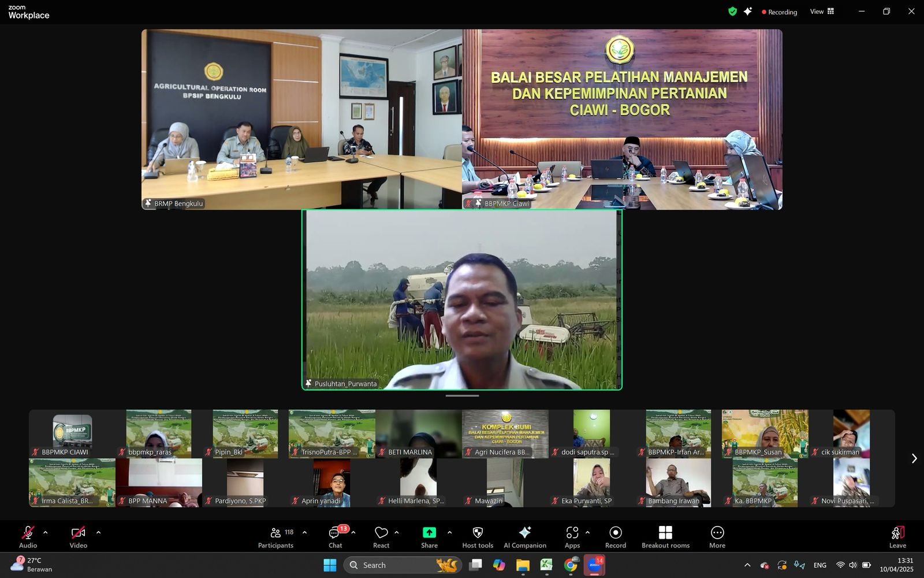Open Google Chrome from taskbar
Image resolution: width=924 pixels, height=578 pixels.
coord(571,565)
